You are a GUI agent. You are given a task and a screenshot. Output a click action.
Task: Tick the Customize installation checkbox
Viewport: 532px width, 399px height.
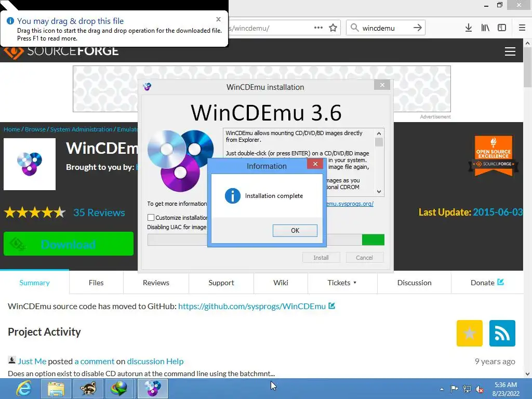151,218
